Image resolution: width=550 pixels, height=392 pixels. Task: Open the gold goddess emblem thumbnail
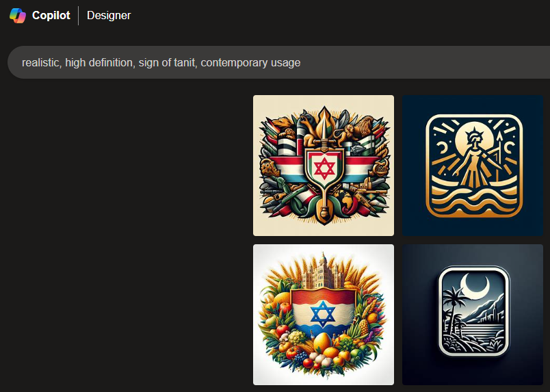[473, 166]
